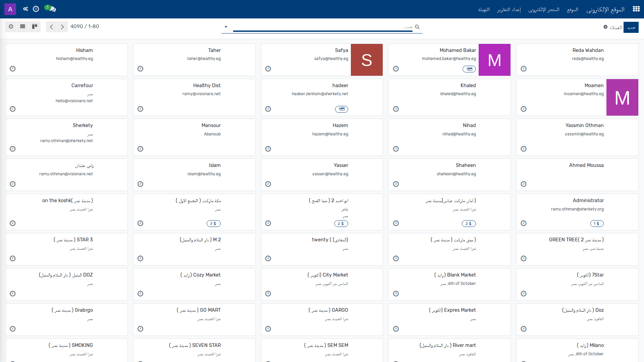Viewport: 644px width, 362px height.
Task: Switch to activity view
Action: click(x=11, y=26)
